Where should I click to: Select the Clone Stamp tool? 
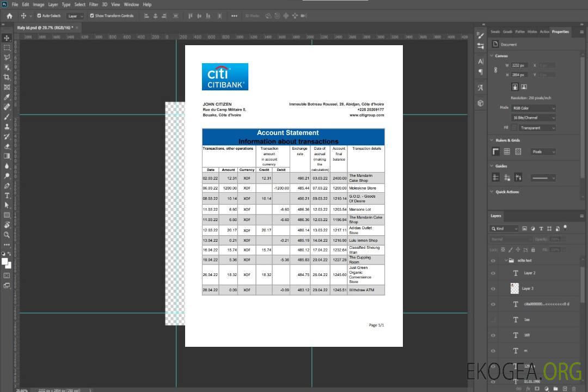coord(7,126)
